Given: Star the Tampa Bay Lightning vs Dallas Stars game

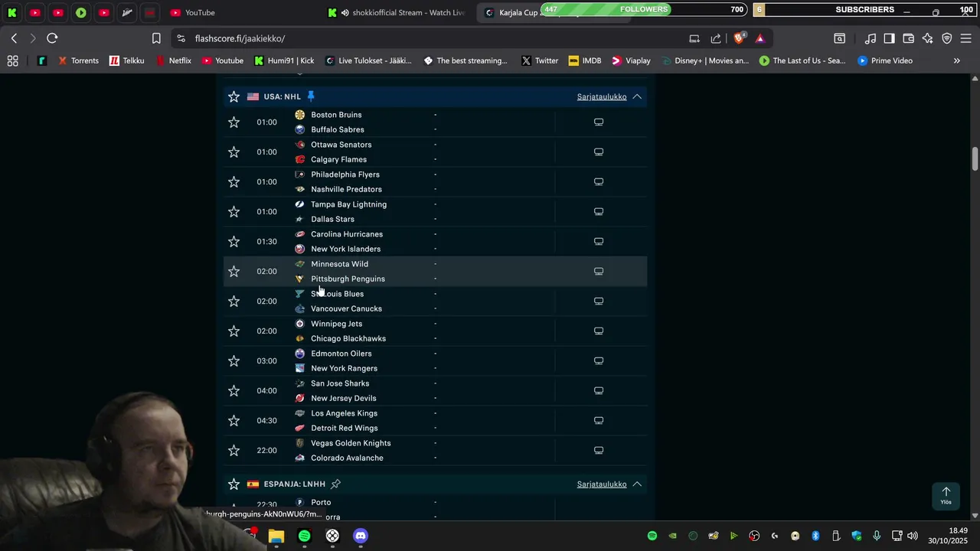Looking at the screenshot, I should click(x=234, y=212).
